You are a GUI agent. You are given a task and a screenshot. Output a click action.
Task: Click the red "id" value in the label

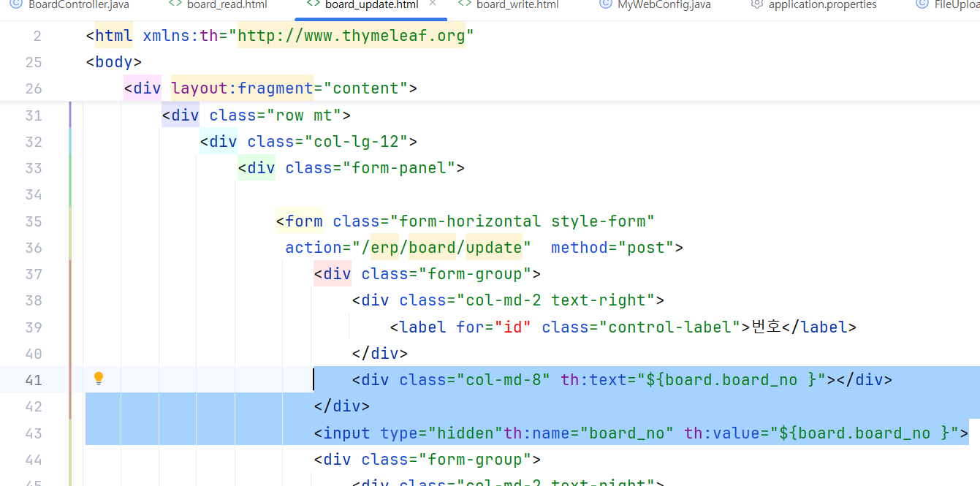pos(513,327)
